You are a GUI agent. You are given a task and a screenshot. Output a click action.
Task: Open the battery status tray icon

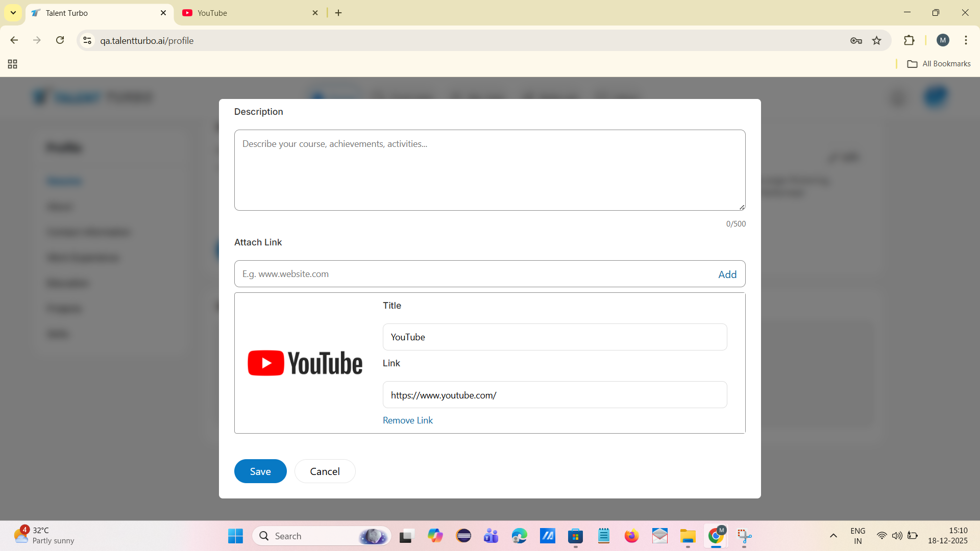(913, 536)
